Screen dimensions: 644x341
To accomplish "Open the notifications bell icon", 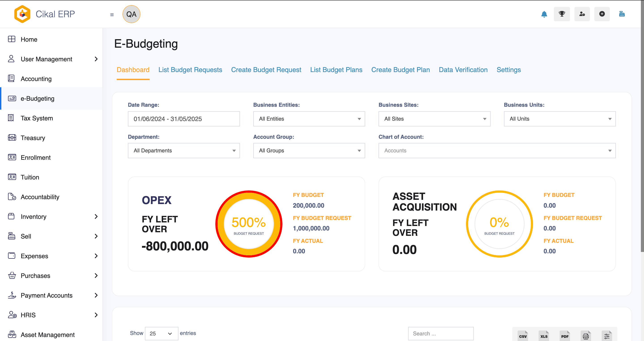I will 544,14.
